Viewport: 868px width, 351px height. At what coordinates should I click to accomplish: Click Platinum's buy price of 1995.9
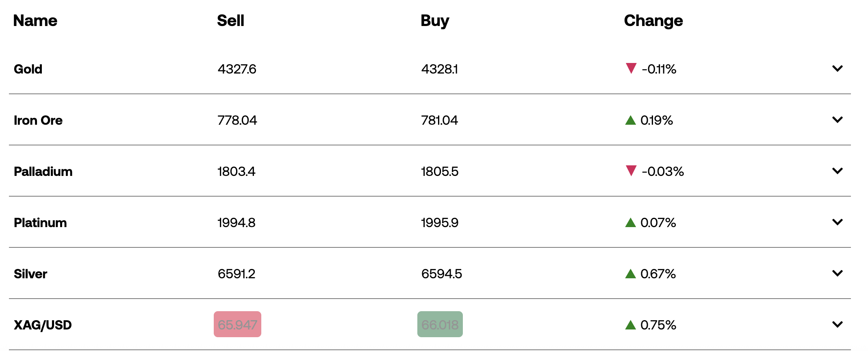click(440, 223)
